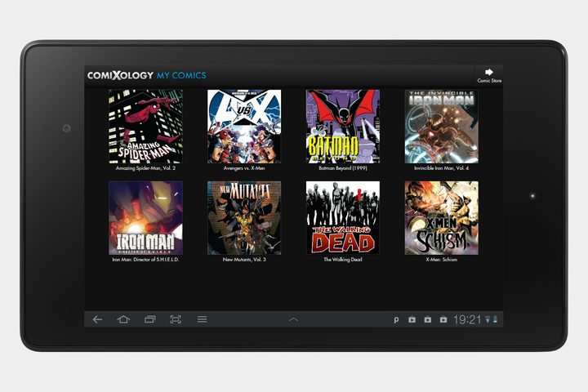Open the X-Men Schism cover thumbnail
This screenshot has width=588, height=392.
coord(441,218)
